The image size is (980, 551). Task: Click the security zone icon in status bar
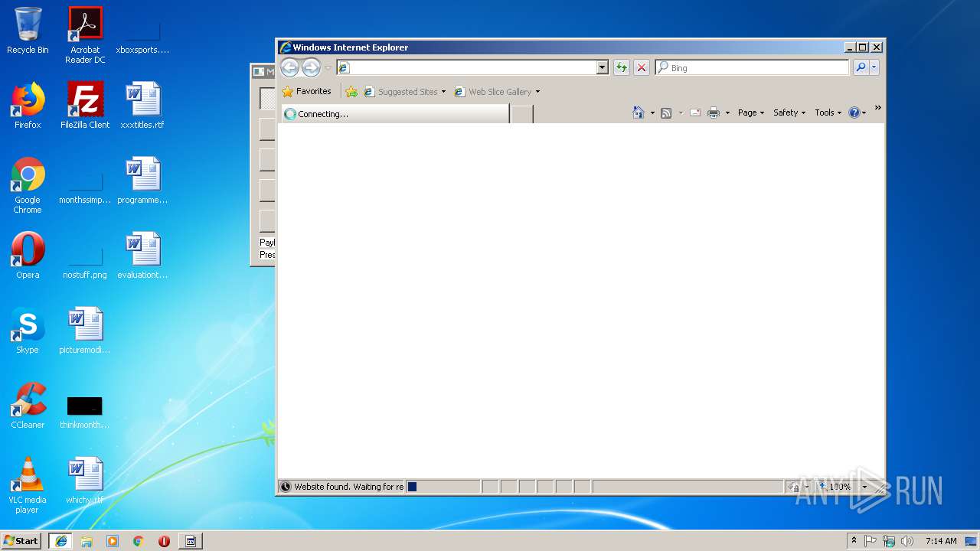pyautogui.click(x=794, y=487)
